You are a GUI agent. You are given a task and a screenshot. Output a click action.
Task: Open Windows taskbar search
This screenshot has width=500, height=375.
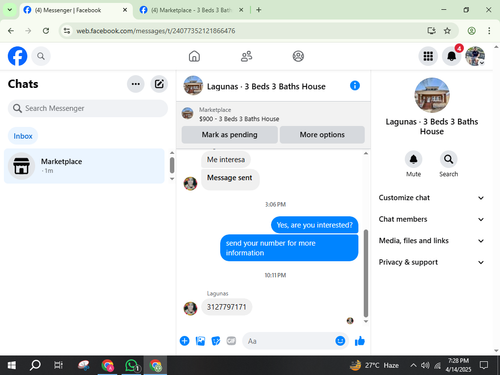coord(35,365)
